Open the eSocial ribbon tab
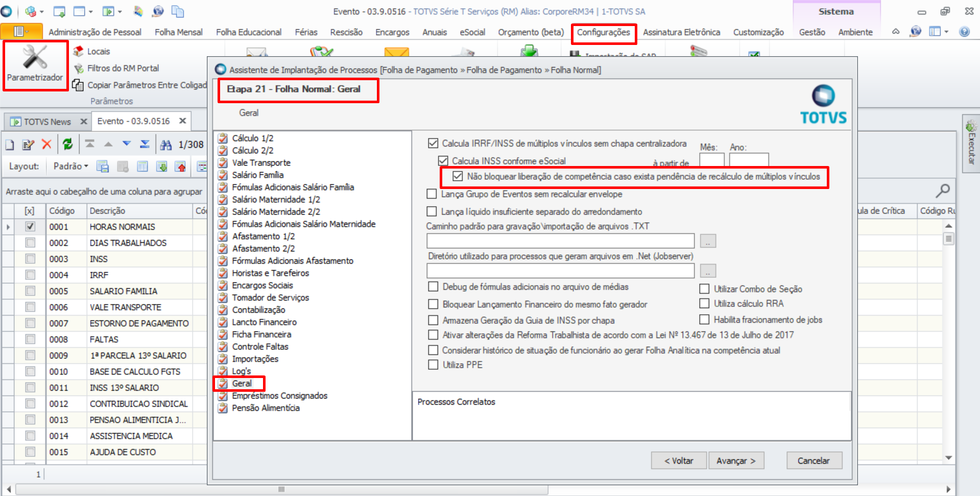This screenshot has height=496, width=980. 472,32
